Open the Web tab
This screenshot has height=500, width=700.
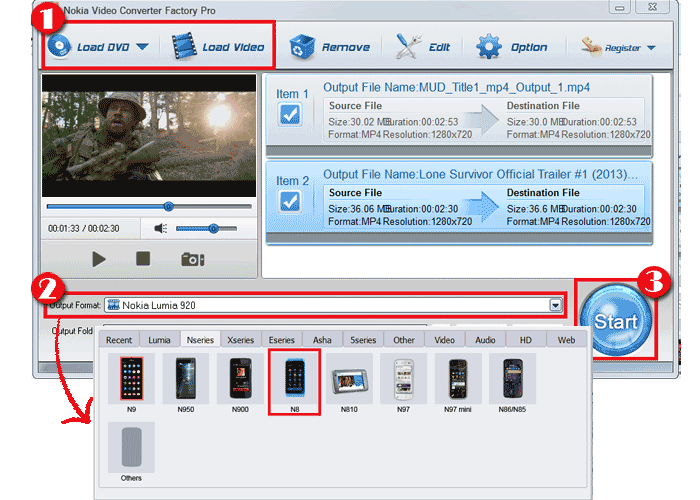pos(567,340)
